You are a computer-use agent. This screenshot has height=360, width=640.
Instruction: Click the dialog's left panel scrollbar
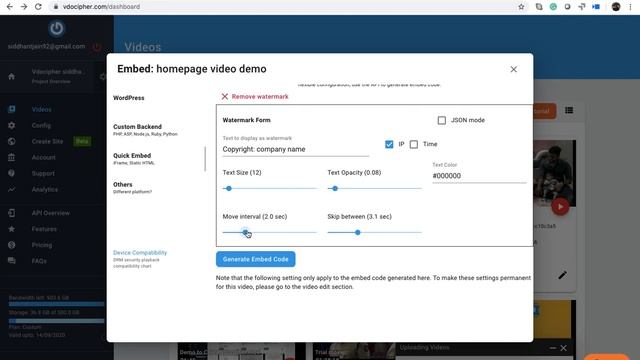click(205, 159)
